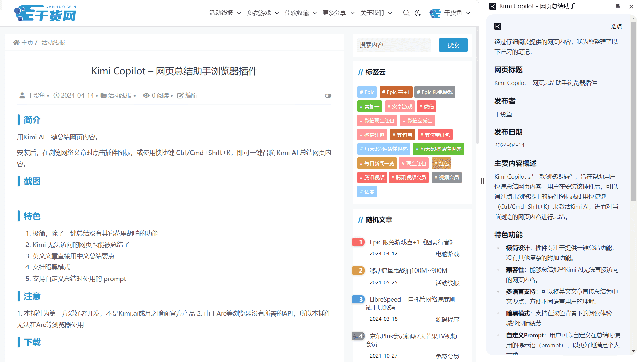Click the 干货网 site logo
The image size is (644, 362).
coord(45,13)
